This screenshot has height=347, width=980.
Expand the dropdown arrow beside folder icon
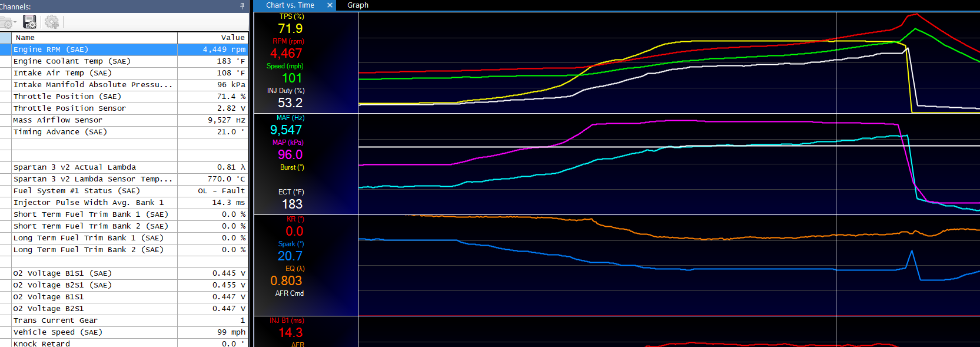point(15,23)
